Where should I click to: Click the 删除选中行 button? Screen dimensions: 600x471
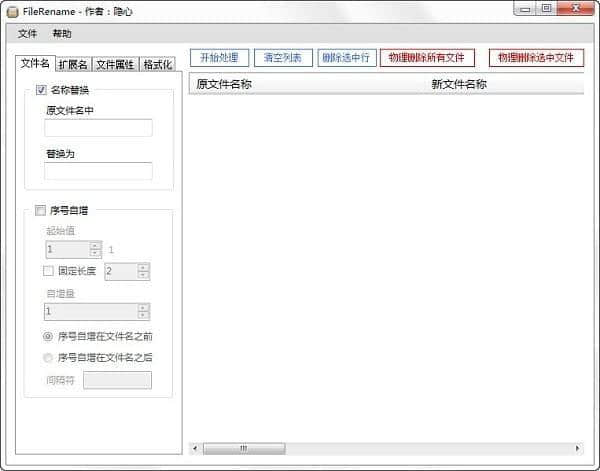pyautogui.click(x=347, y=58)
